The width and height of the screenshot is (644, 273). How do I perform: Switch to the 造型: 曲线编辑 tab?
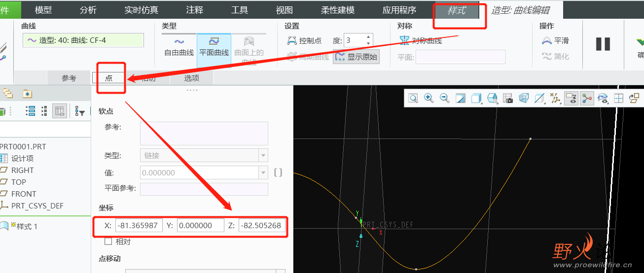click(520, 10)
